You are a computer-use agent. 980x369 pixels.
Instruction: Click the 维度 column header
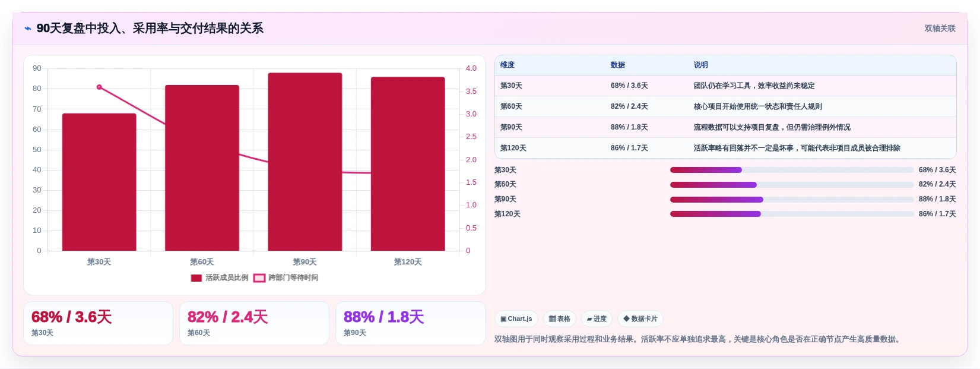coord(508,65)
